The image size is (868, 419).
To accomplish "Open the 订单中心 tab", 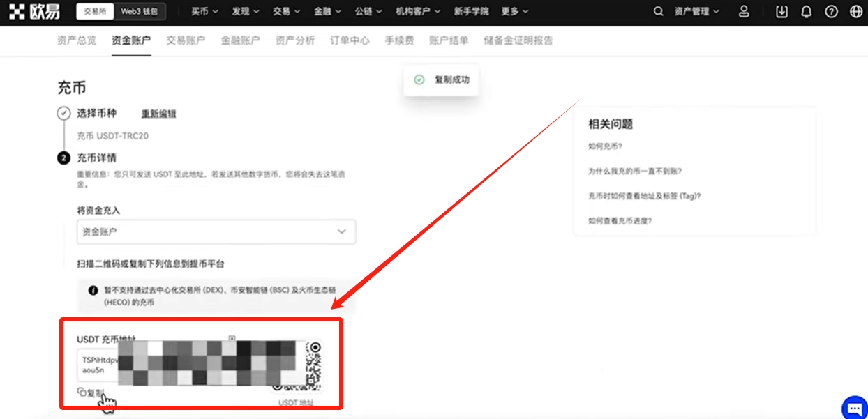I will [350, 40].
